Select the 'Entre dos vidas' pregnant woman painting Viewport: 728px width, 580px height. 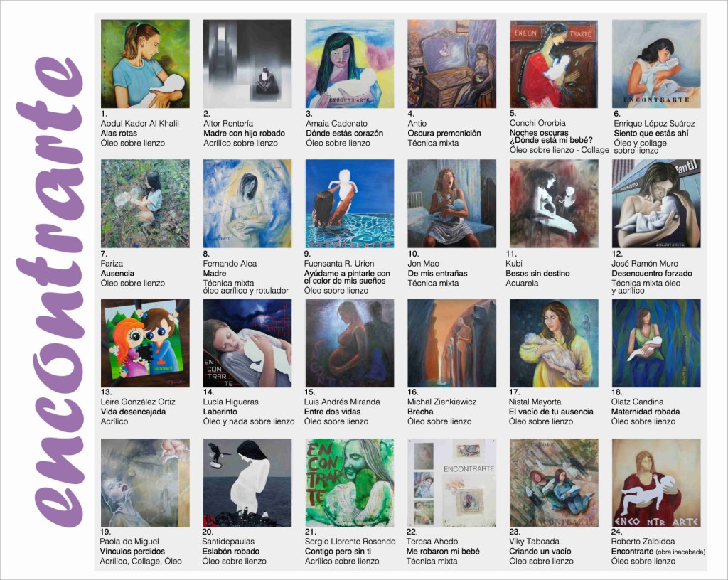click(x=350, y=343)
